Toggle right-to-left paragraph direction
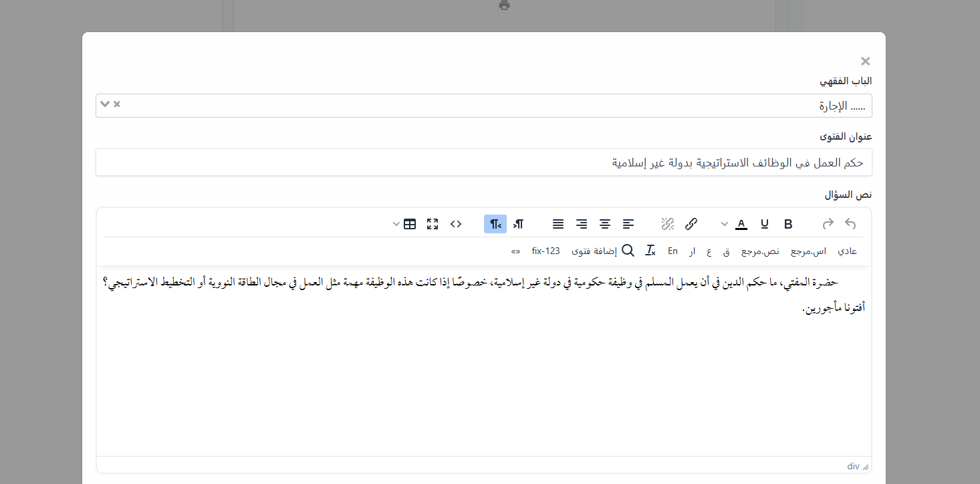The height and width of the screenshot is (484, 980). point(495,224)
